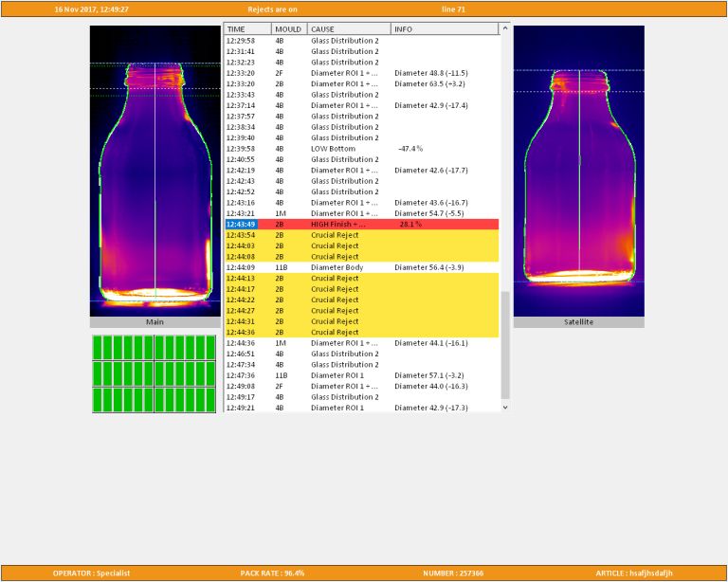
Task: Click the 'Rejects are on' status label
Action: point(272,9)
